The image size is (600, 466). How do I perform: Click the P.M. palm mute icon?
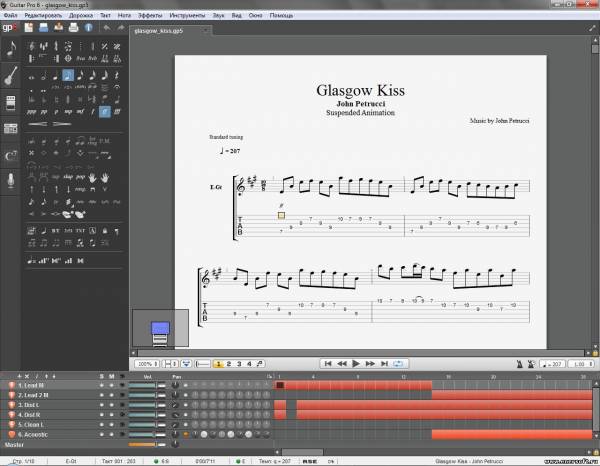pyautogui.click(x=104, y=141)
